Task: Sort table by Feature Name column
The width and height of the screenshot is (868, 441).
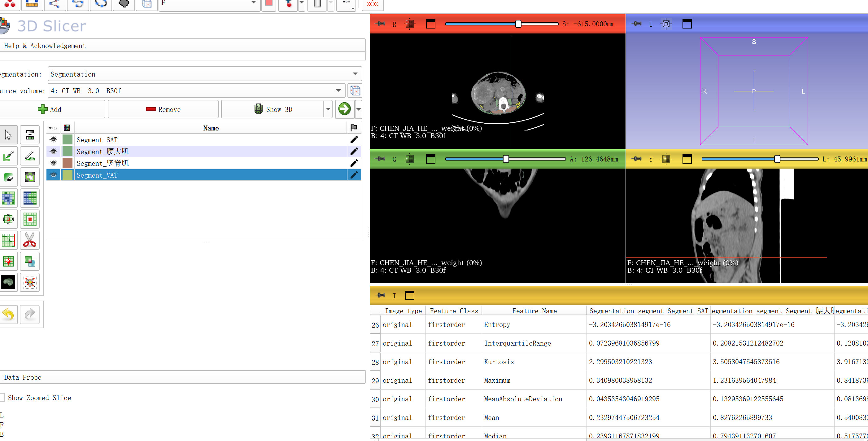Action: click(534, 311)
